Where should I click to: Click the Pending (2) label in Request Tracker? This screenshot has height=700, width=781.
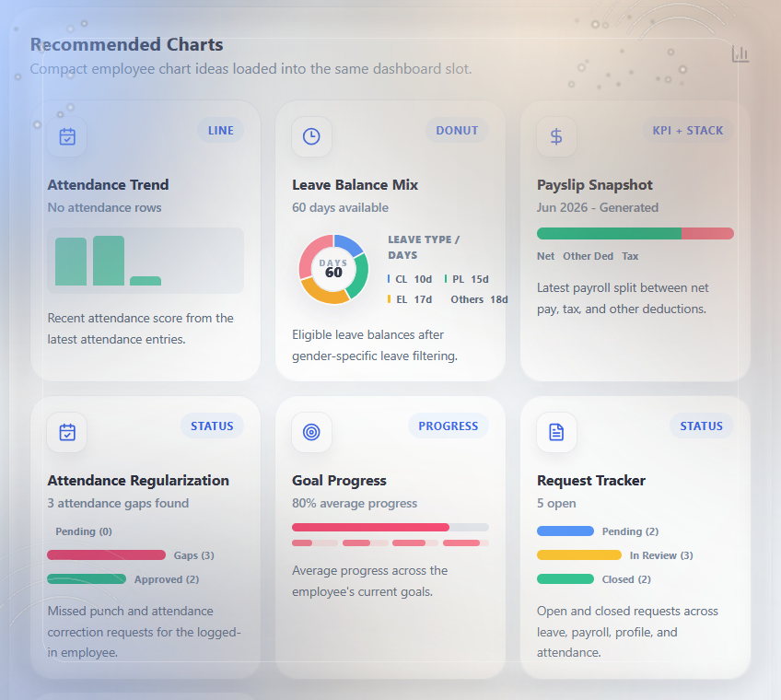click(630, 531)
